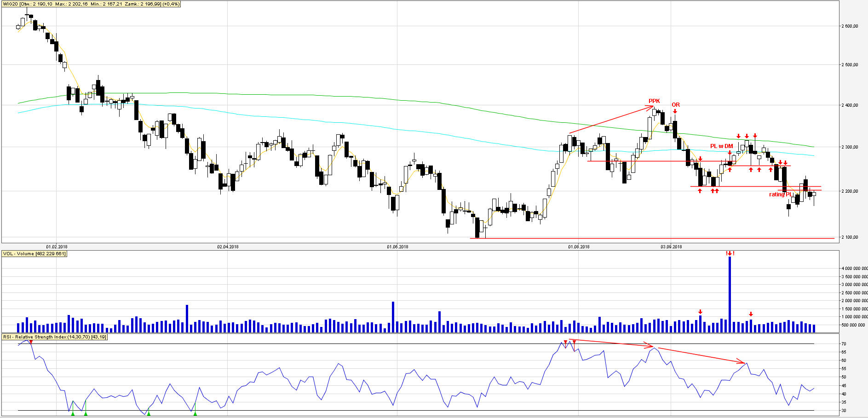This screenshot has width=868, height=418.
Task: Click the 01.02.2018 date label
Action: tap(57, 247)
